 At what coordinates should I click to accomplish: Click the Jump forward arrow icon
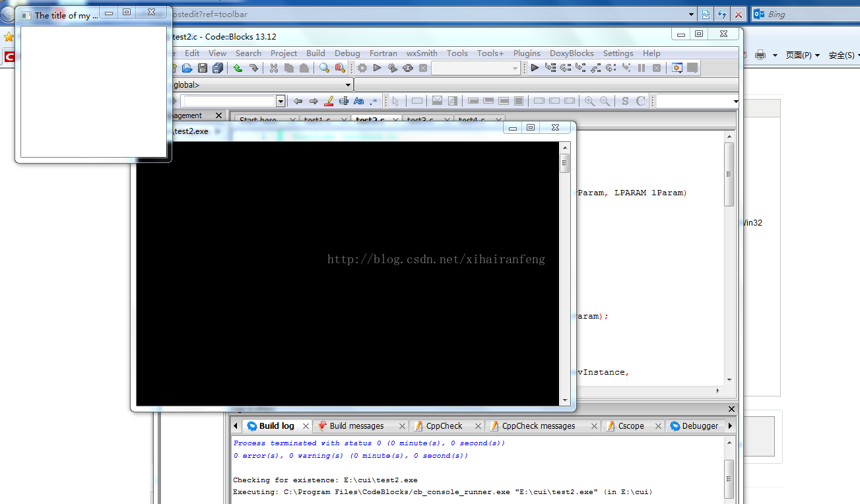314,101
